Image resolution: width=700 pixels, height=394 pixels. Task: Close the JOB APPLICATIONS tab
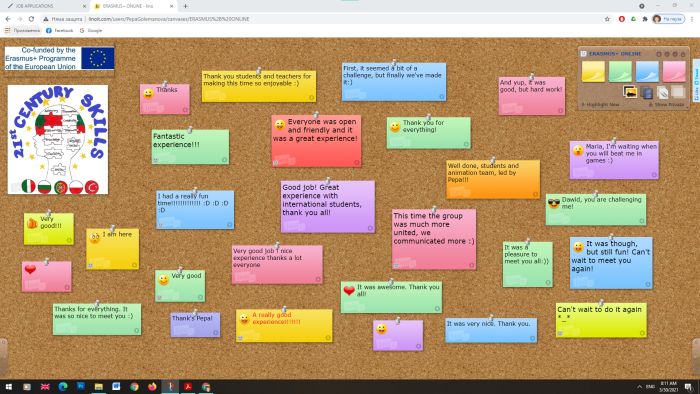point(84,6)
